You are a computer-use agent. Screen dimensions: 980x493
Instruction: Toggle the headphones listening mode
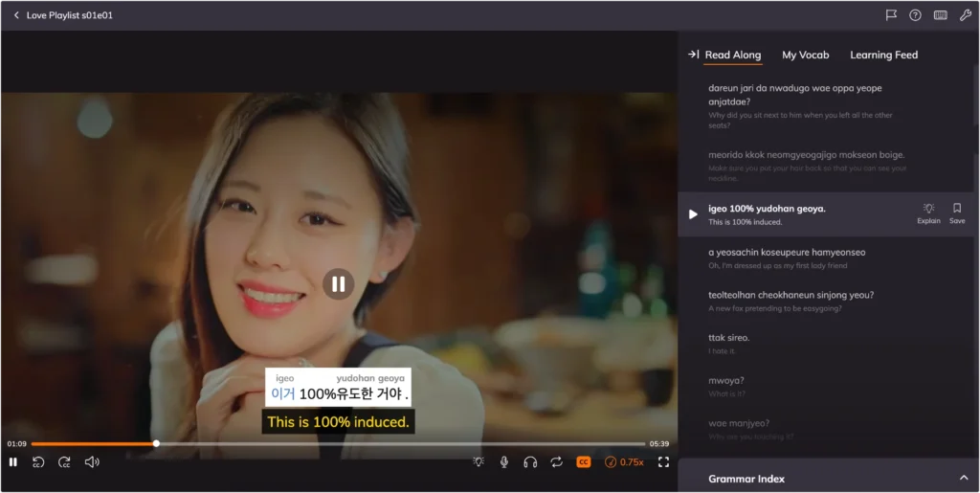[x=530, y=462]
